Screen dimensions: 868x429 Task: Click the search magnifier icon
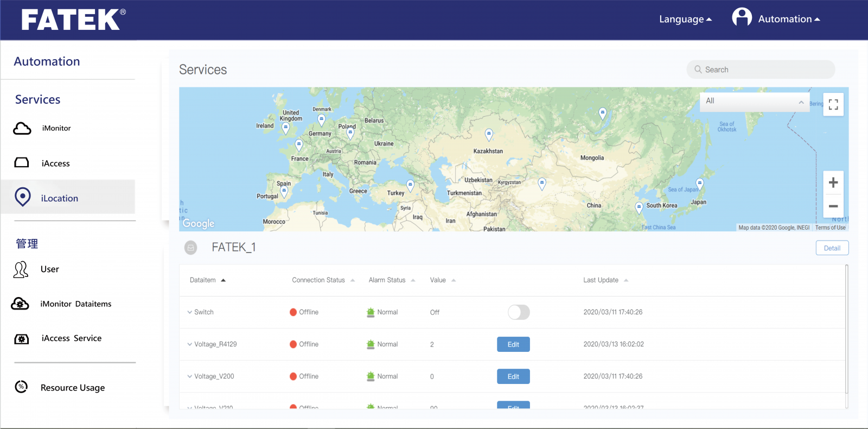click(698, 70)
